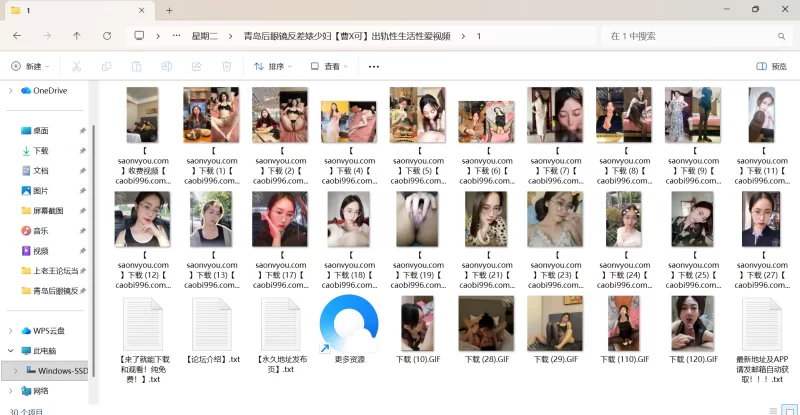Viewport: 800px width, 415px height.
Task: Go up one folder level
Action: [77, 36]
